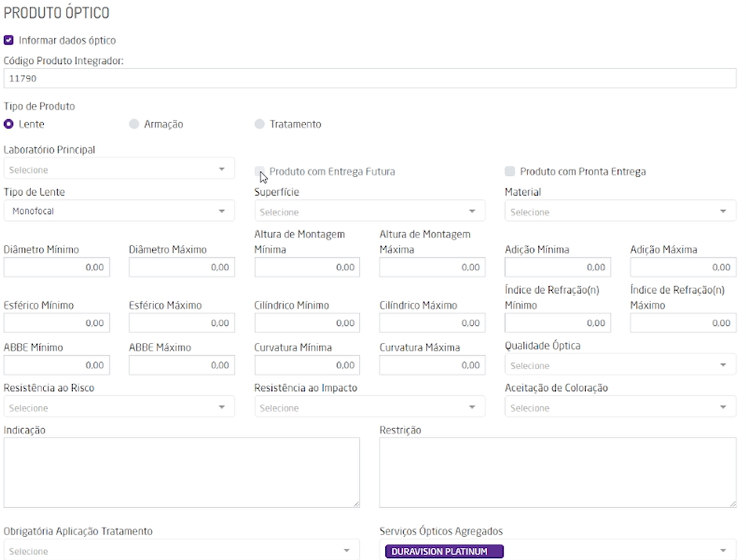The height and width of the screenshot is (560, 746).
Task: Open the Resistência ao Risco dropdown
Action: pos(119,408)
